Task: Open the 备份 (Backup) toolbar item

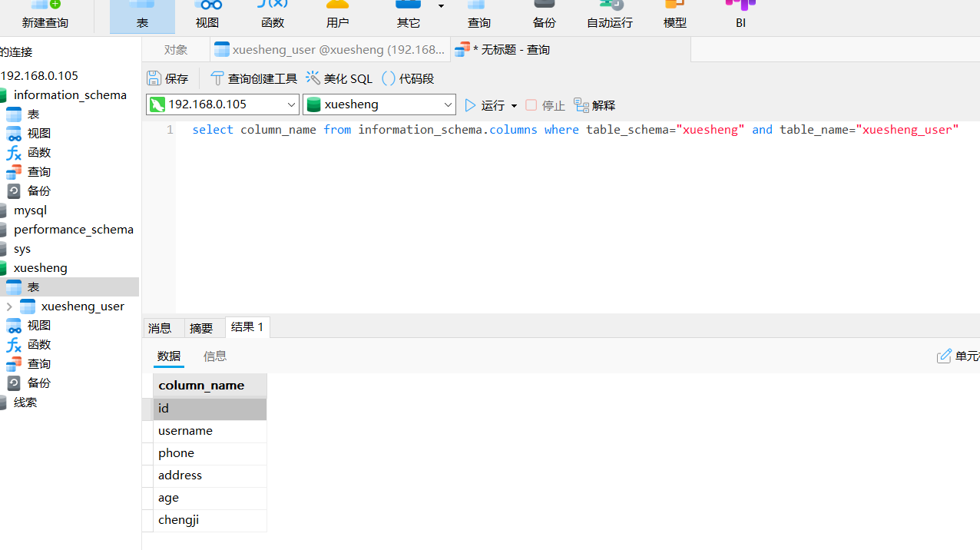Action: 544,15
